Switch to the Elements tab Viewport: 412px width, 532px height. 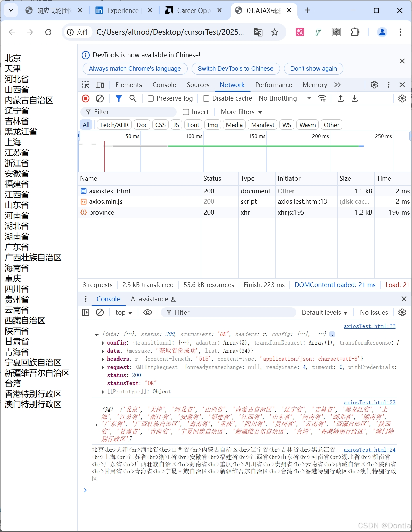pyautogui.click(x=129, y=85)
